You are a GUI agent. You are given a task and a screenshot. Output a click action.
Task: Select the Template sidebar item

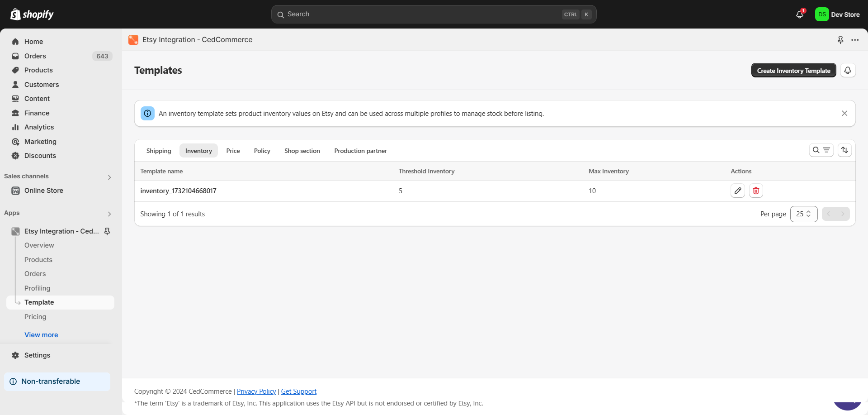[x=60, y=302]
